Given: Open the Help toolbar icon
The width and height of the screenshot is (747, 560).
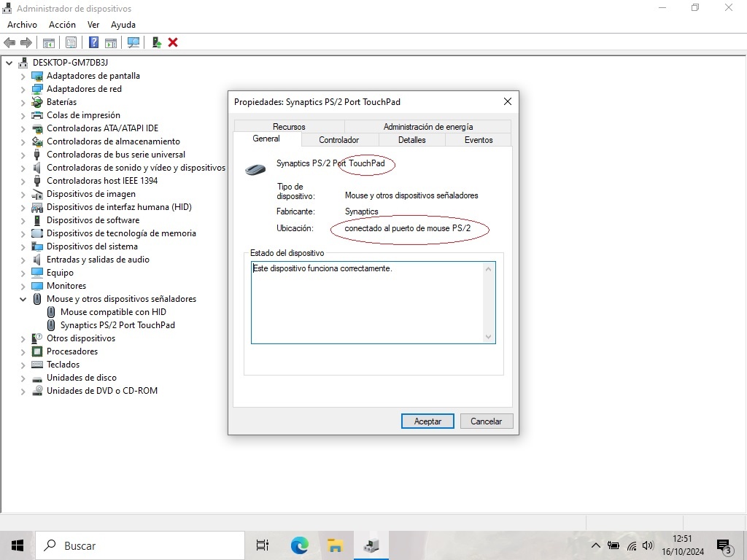Looking at the screenshot, I should tap(94, 43).
